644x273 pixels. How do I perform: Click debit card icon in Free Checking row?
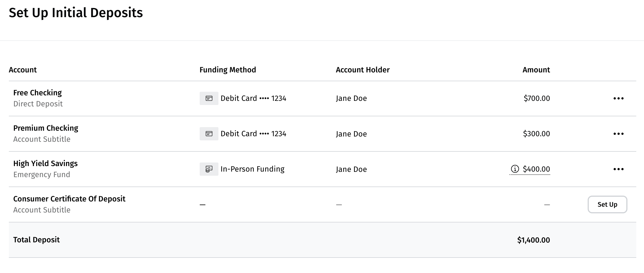(209, 98)
